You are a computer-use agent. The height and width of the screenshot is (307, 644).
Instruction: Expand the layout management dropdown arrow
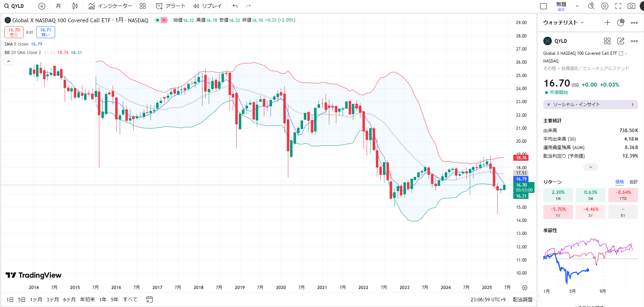coord(577,6)
